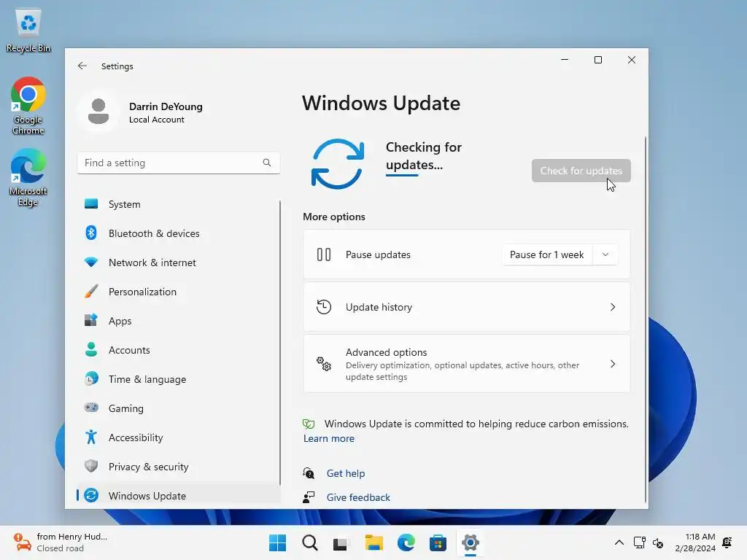Maximize the Settings window
This screenshot has height=560, width=747.
click(598, 60)
